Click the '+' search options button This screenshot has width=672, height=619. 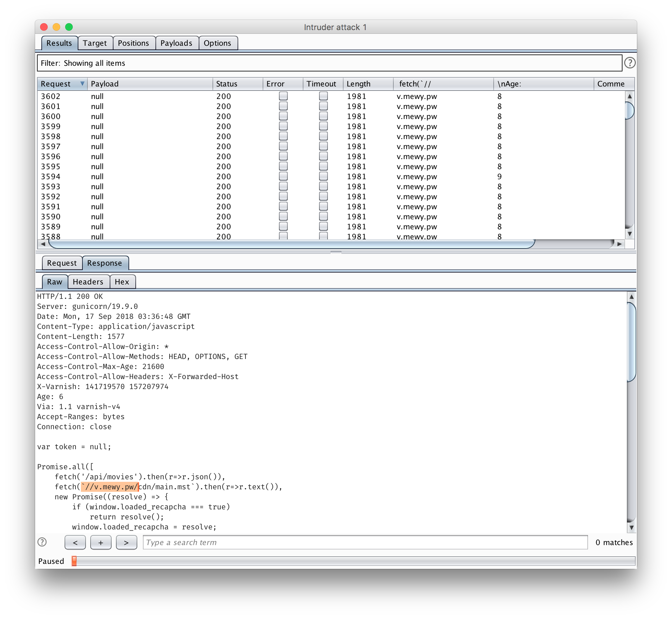tap(101, 542)
